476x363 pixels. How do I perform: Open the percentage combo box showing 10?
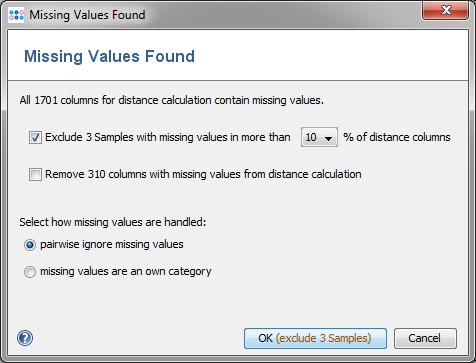coord(319,137)
